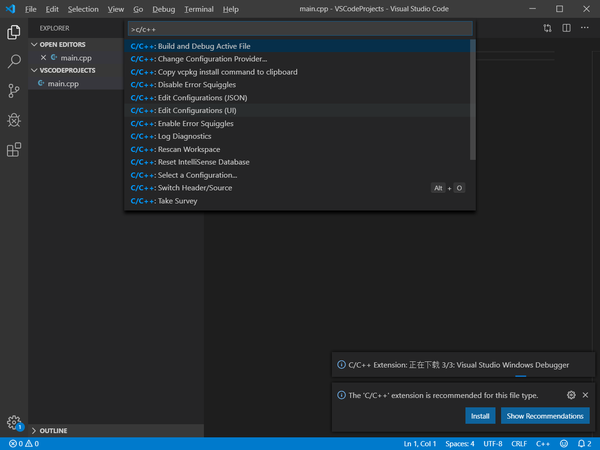
Task: Click Ln 1, Col 1 in status bar
Action: pos(420,444)
